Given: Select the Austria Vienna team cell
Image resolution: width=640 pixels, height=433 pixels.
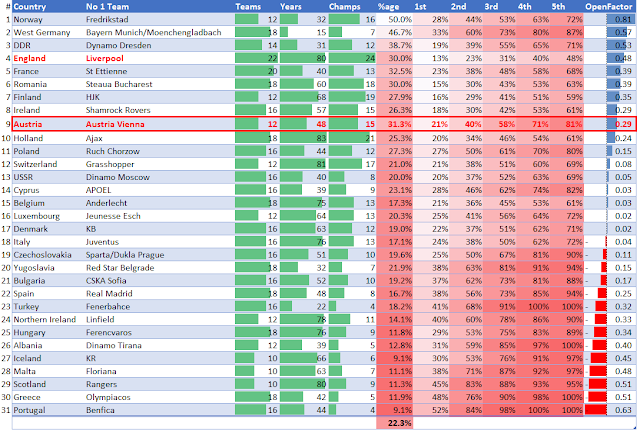Looking at the screenshot, I should point(115,124).
